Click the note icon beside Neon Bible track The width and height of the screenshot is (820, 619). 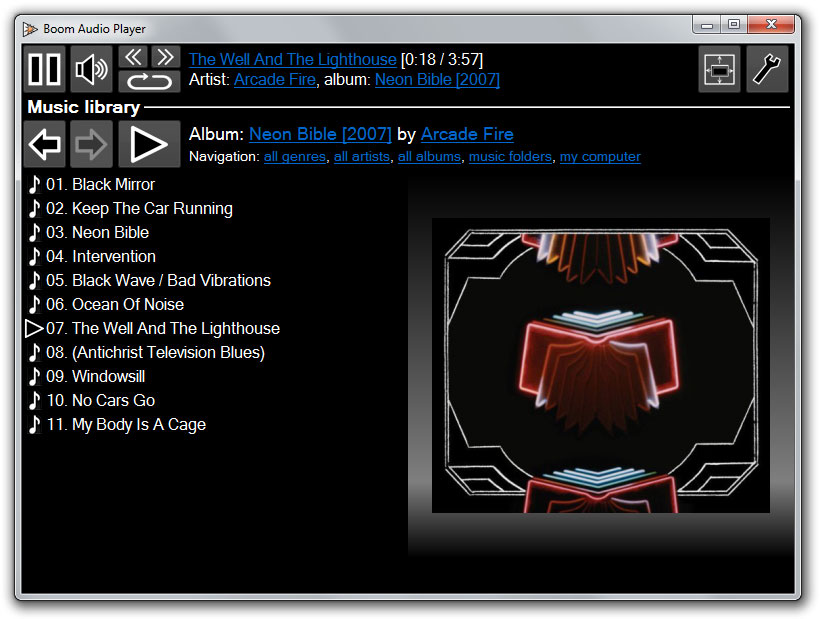pyautogui.click(x=35, y=233)
